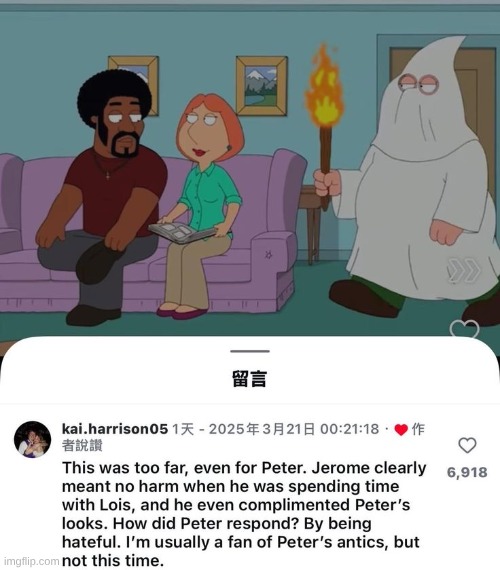Tap the double-chevron fast-forward icon

click(464, 270)
